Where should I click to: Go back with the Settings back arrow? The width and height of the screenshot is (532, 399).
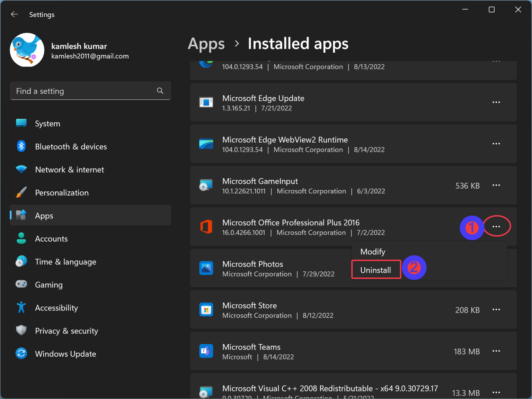click(x=14, y=14)
